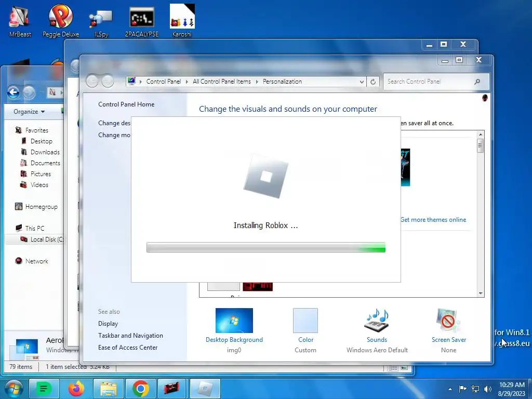Open the Karoshi desktop icon

point(182,20)
